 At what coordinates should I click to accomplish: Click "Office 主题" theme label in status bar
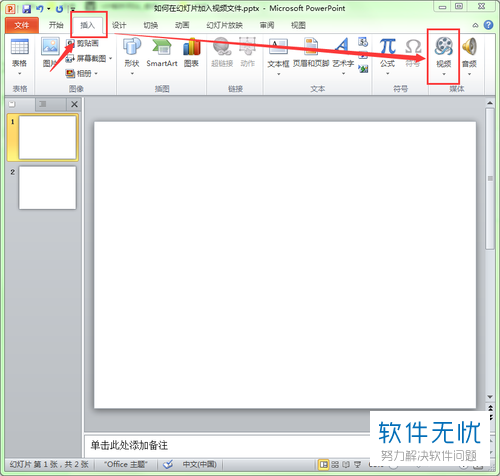click(125, 464)
